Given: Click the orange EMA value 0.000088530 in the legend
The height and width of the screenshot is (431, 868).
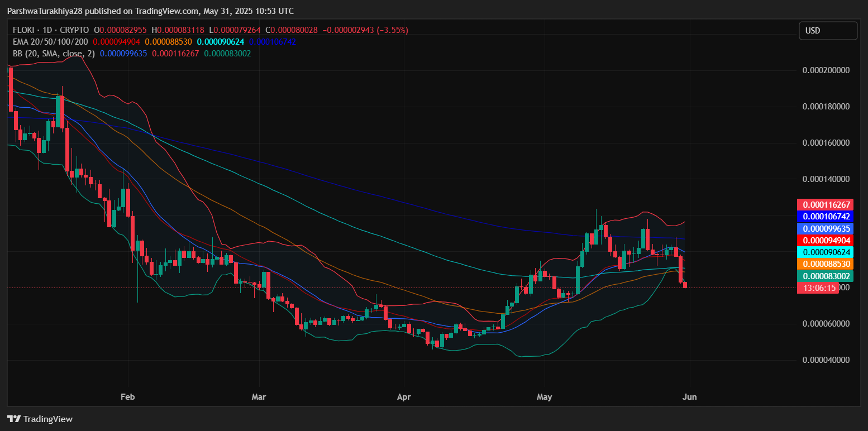Looking at the screenshot, I should click(168, 42).
